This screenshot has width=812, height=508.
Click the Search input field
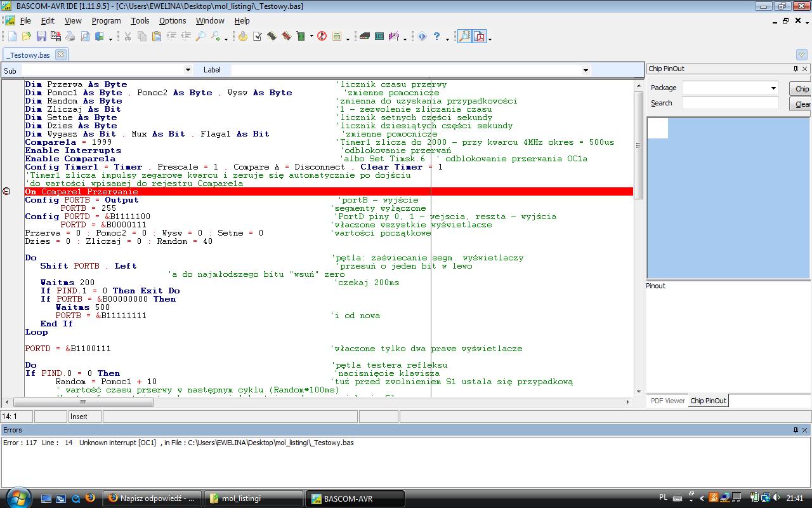click(x=730, y=103)
